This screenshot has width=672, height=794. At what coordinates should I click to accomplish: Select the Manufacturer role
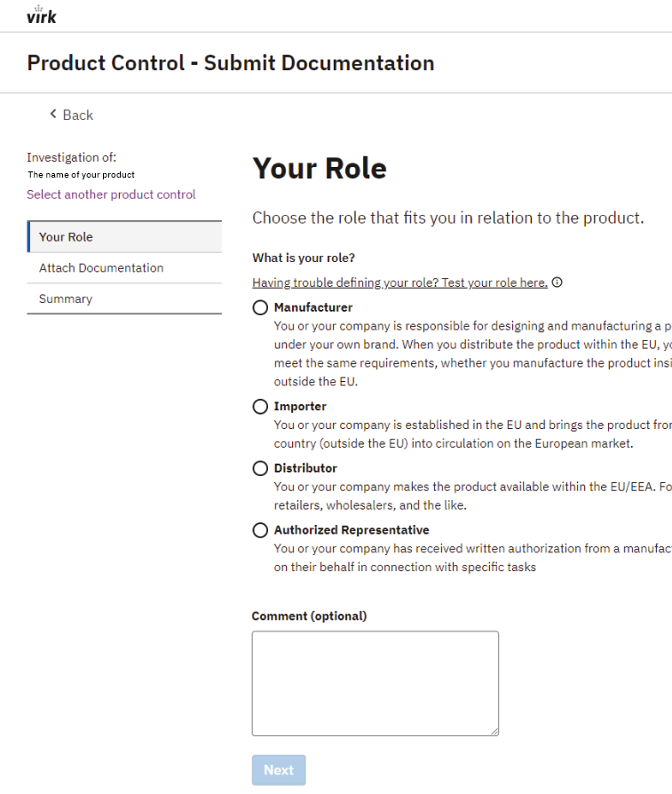click(260, 306)
